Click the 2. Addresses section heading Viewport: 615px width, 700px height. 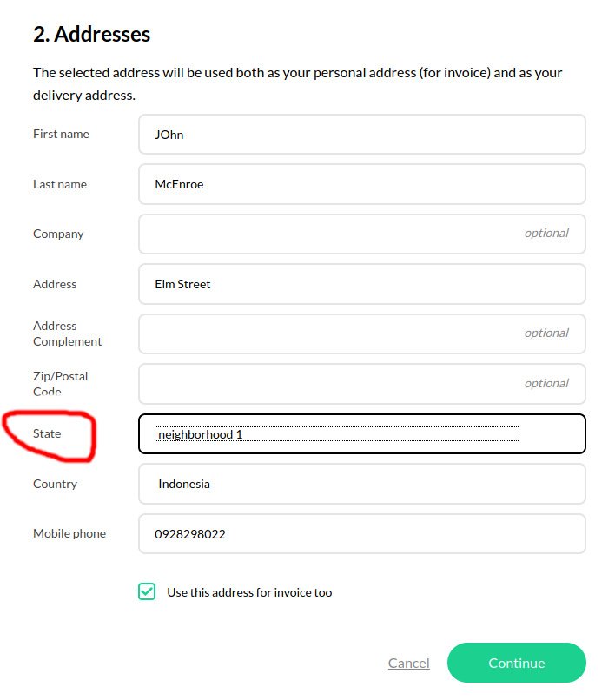pyautogui.click(x=91, y=35)
